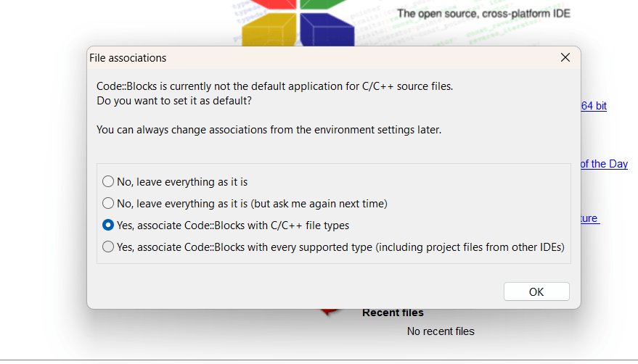This screenshot has width=638, height=364.
Task: Open the "64 bit" link
Action: tap(594, 106)
